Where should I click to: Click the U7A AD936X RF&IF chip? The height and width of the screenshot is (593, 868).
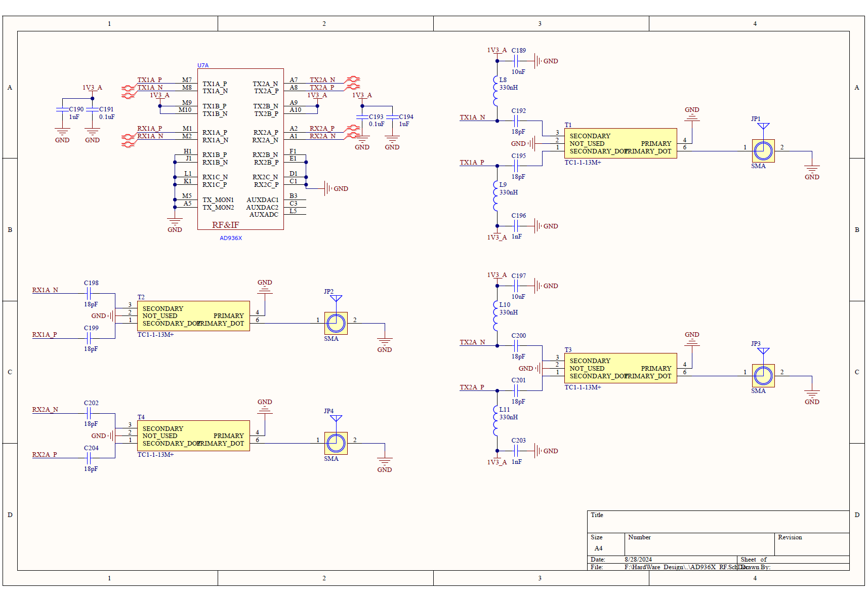click(240, 149)
